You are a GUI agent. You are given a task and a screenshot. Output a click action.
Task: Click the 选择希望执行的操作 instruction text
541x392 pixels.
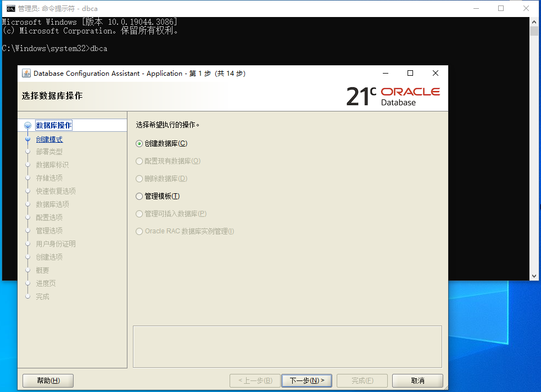tap(168, 125)
